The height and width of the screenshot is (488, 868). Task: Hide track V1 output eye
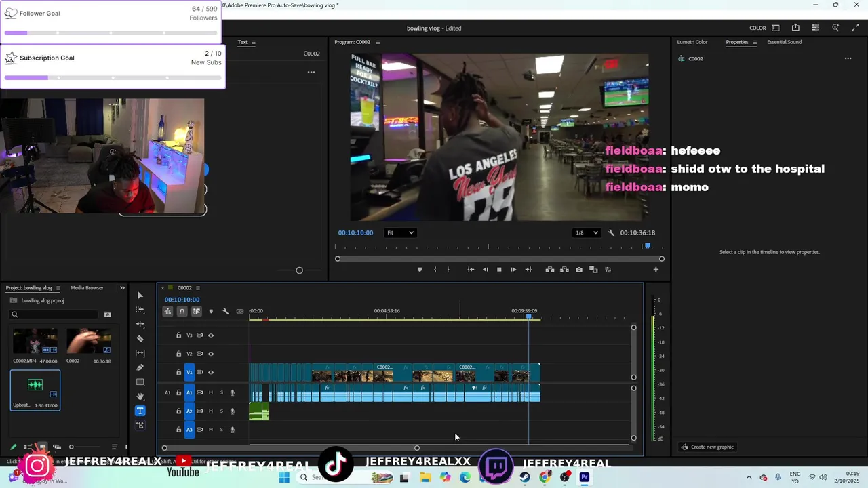click(x=211, y=372)
